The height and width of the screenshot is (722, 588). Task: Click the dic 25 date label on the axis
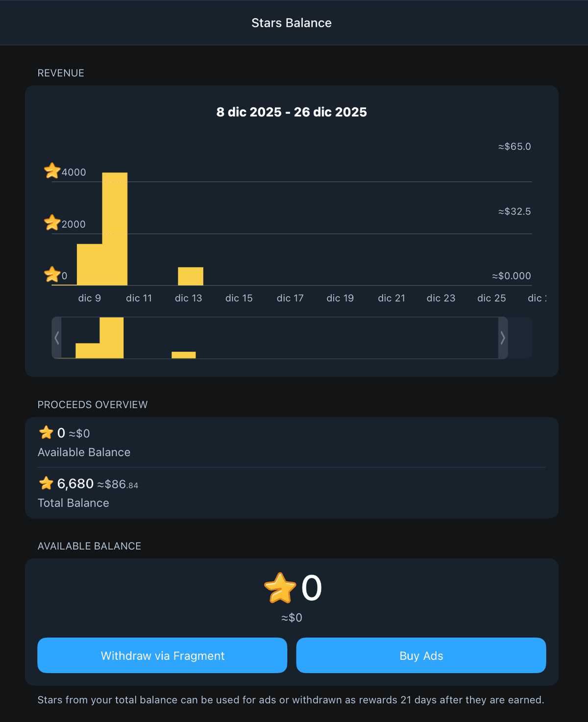[x=491, y=298]
